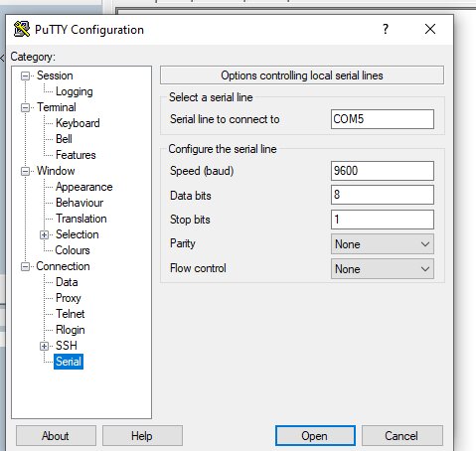Open the Proxy settings category
Viewport: 476px width, 451px height.
tap(68, 298)
